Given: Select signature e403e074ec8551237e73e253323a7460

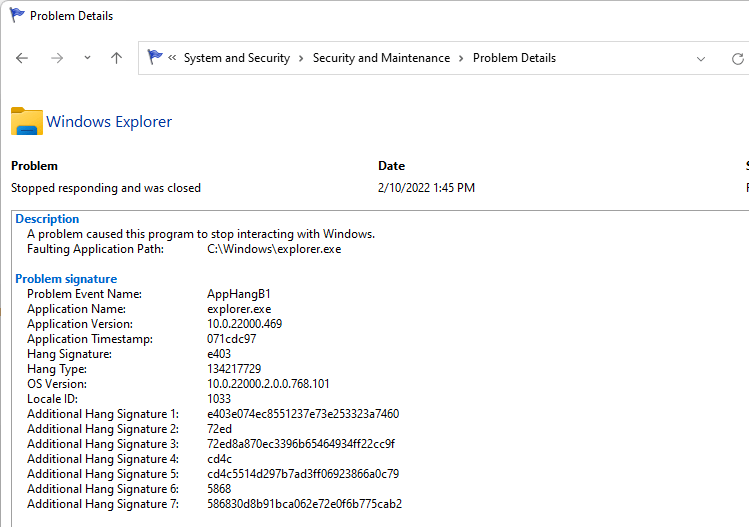Looking at the screenshot, I should (303, 414).
